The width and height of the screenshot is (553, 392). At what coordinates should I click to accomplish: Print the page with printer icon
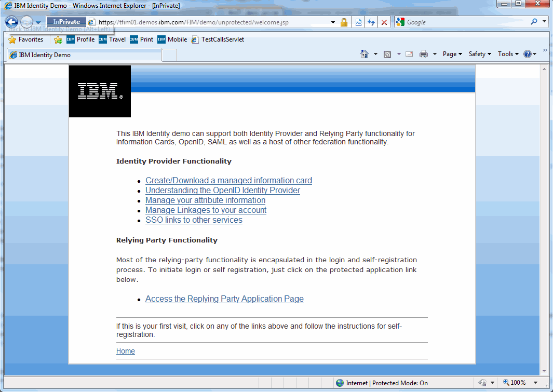point(424,54)
